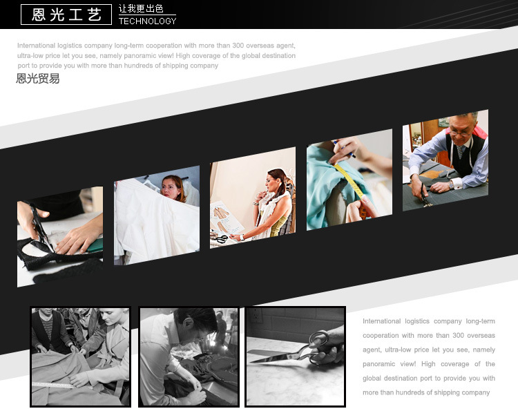Open the scissors cutting black fabric photo
This screenshot has width=518, height=420.
click(60, 236)
